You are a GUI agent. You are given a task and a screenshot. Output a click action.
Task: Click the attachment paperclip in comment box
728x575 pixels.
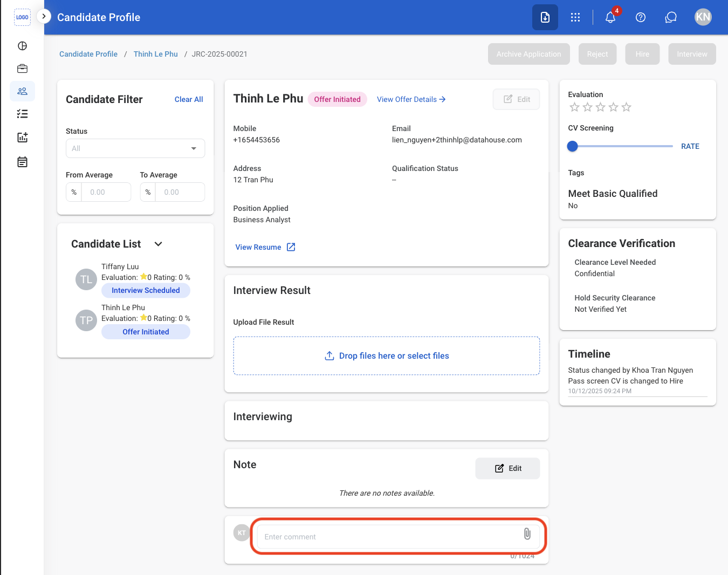(x=527, y=534)
